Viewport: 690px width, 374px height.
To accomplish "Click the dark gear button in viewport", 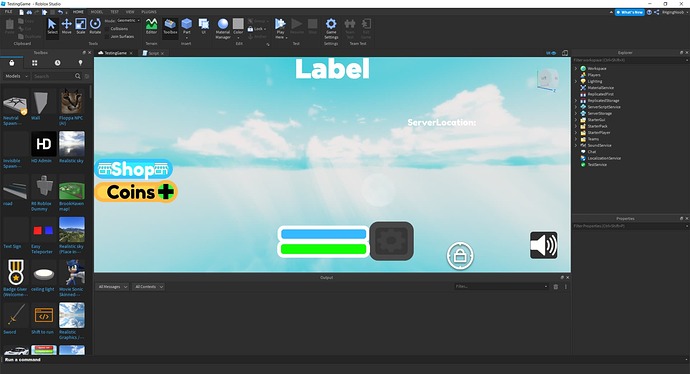I will pos(391,241).
